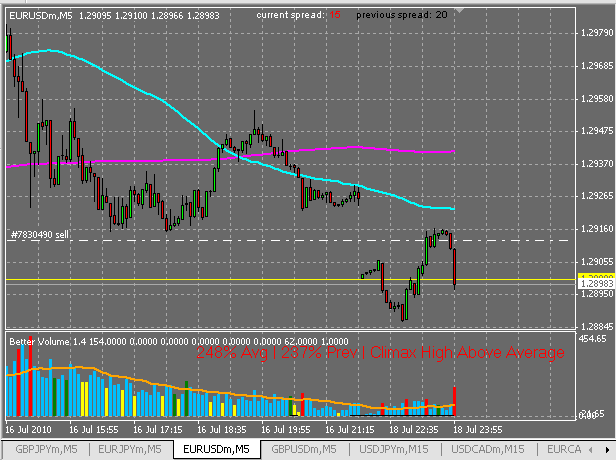Select the yellow horizontal line on chart

(x=275, y=280)
